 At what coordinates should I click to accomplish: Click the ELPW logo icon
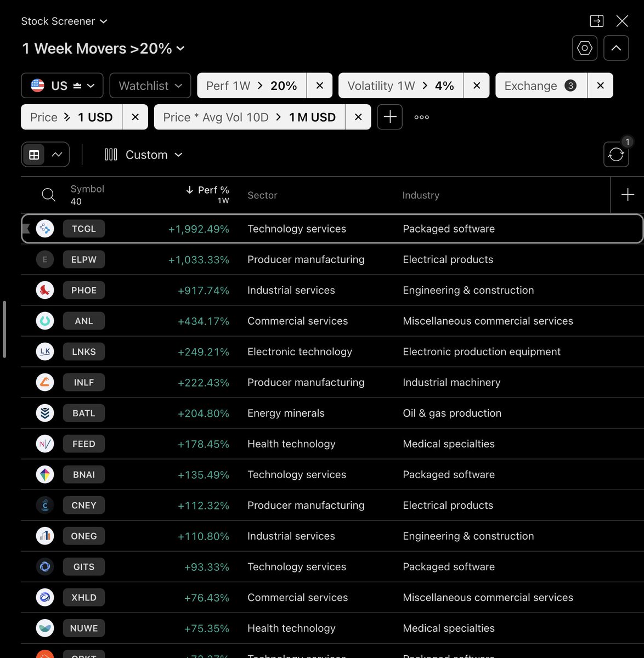coord(45,259)
